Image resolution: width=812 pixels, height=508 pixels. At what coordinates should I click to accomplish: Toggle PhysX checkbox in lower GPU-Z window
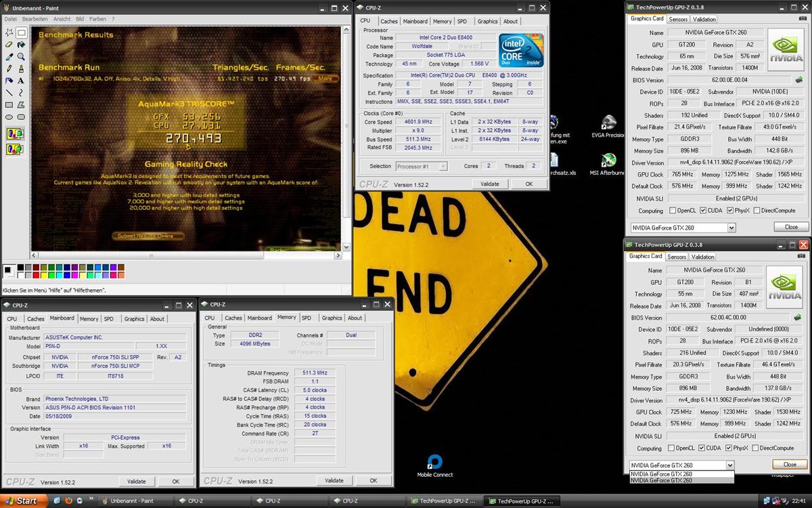729,448
